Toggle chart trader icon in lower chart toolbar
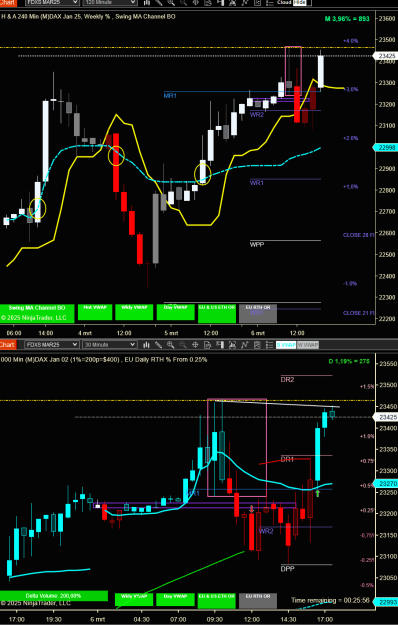This screenshot has height=625, width=398. tap(220, 345)
